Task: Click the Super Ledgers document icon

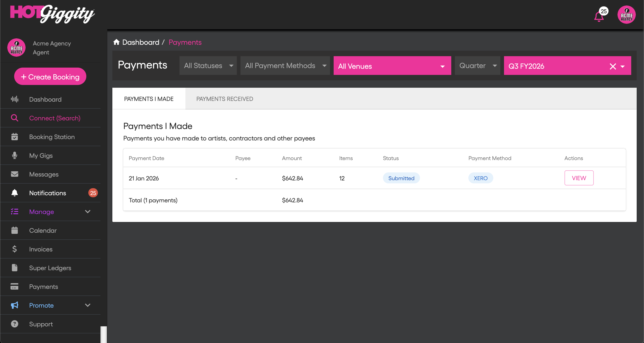Action: pyautogui.click(x=14, y=268)
